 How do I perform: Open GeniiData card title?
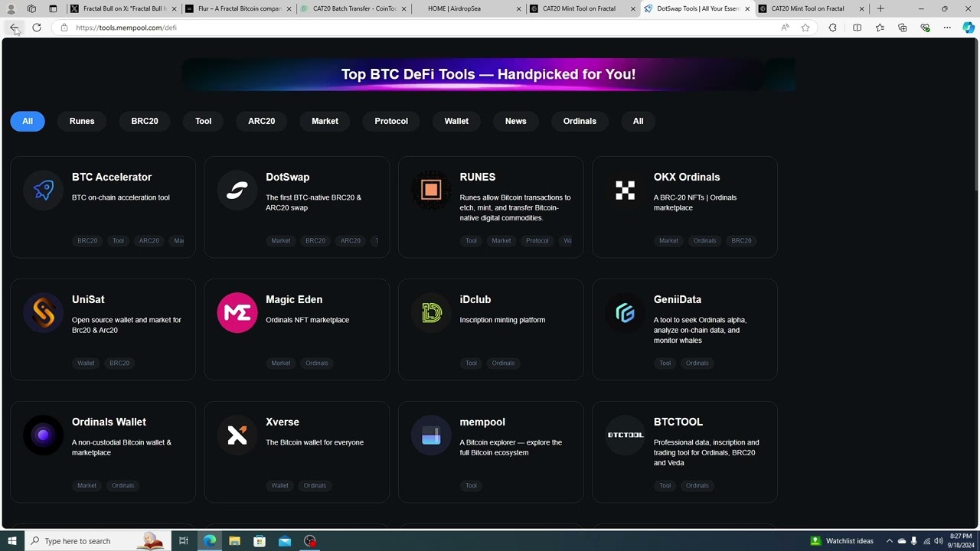(x=678, y=299)
